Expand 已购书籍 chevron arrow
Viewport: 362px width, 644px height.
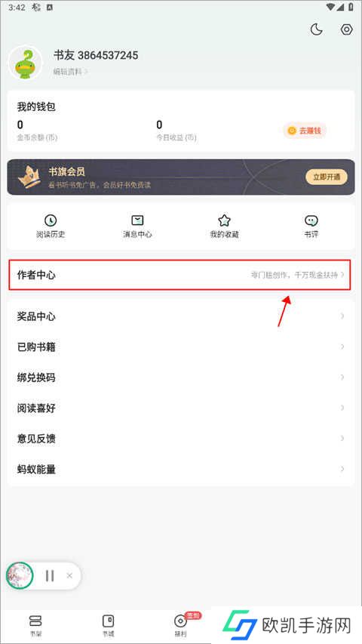[x=342, y=347]
